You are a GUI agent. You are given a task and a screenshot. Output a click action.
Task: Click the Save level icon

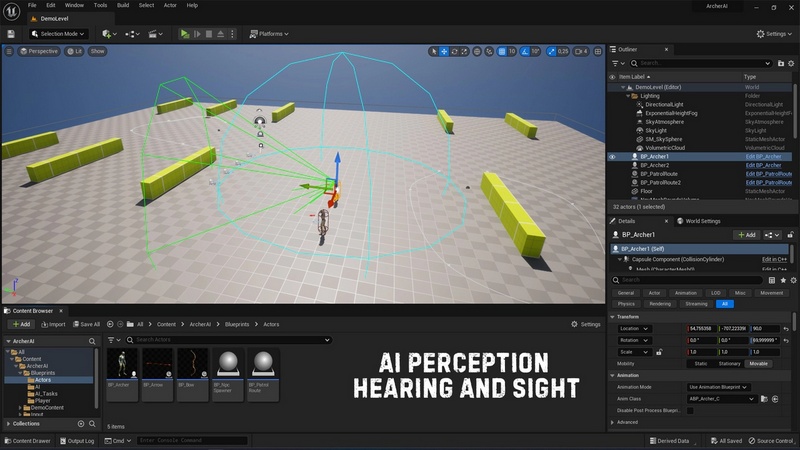(11, 34)
